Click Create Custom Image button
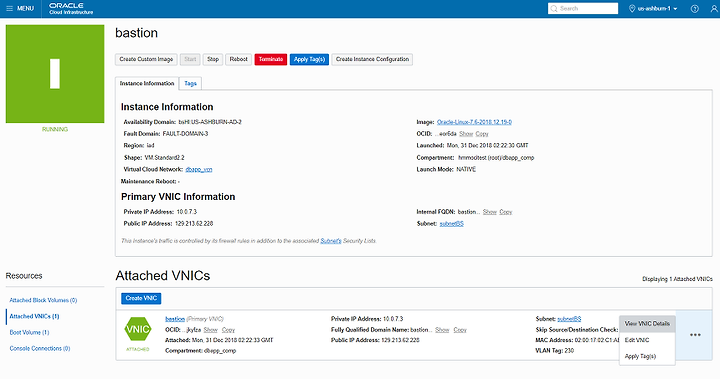Screen dimensions: 720x379 click(x=146, y=59)
